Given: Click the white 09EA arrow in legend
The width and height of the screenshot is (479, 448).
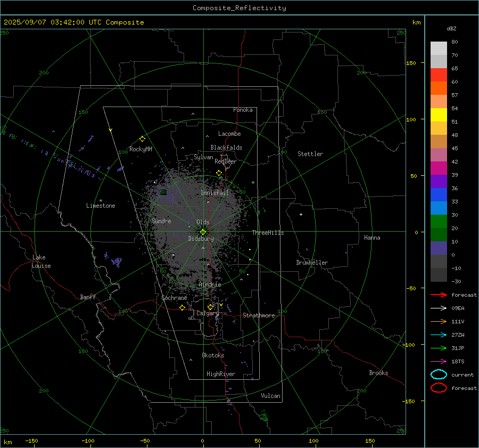Looking at the screenshot, I should coord(439,308).
